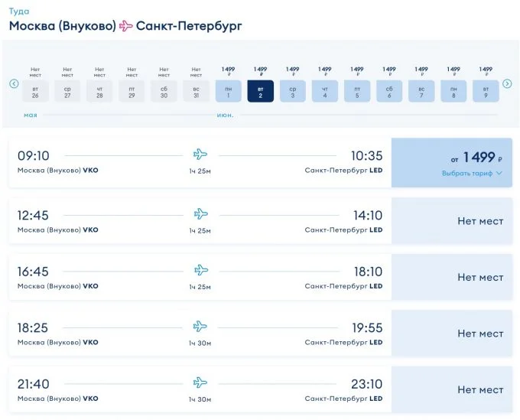Click plane icon on 21:40 flight
The image size is (520, 420).
coord(200,383)
